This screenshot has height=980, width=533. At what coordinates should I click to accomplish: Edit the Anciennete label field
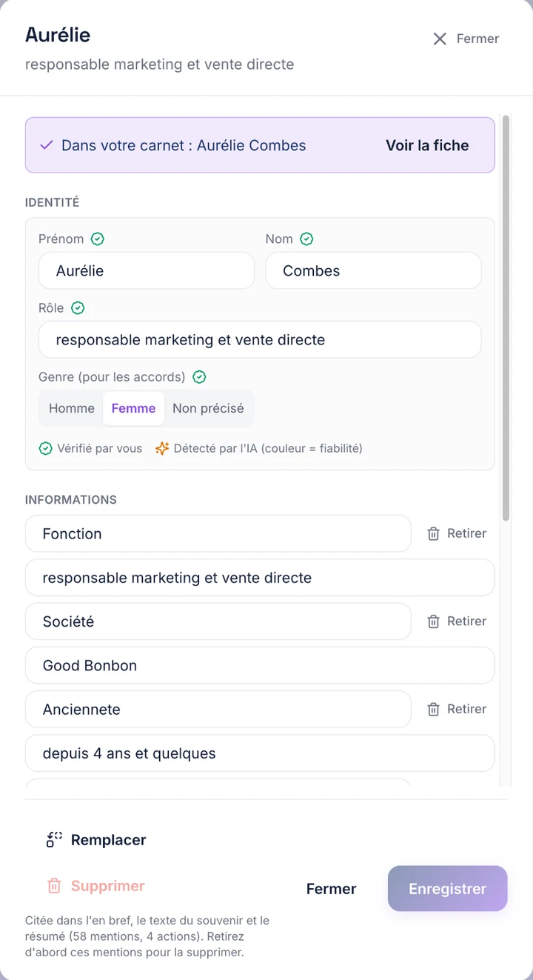[x=218, y=709]
